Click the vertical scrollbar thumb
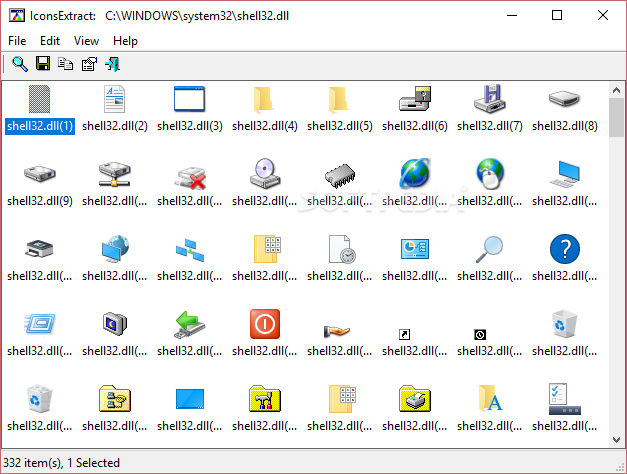Screen dimensions: 627x474 [616, 118]
